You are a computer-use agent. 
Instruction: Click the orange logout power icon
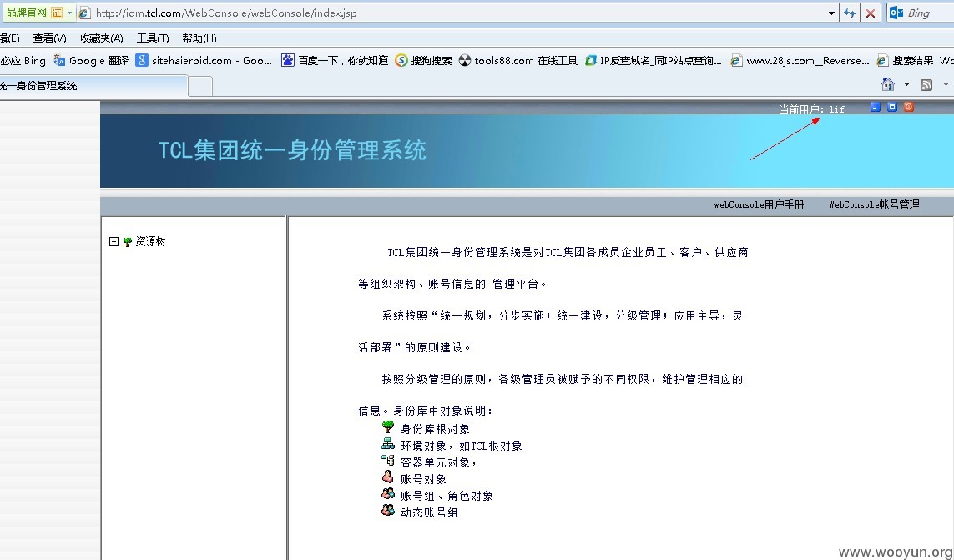pos(909,107)
